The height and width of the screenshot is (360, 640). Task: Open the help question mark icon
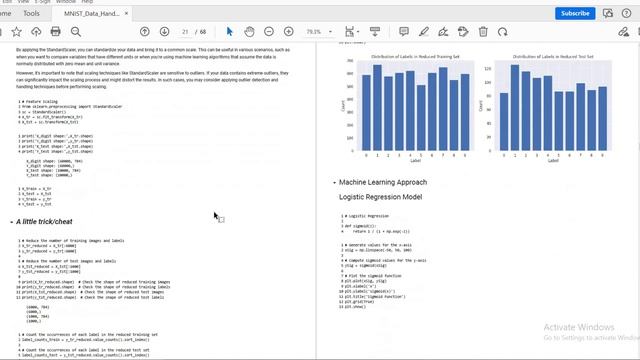(x=627, y=13)
